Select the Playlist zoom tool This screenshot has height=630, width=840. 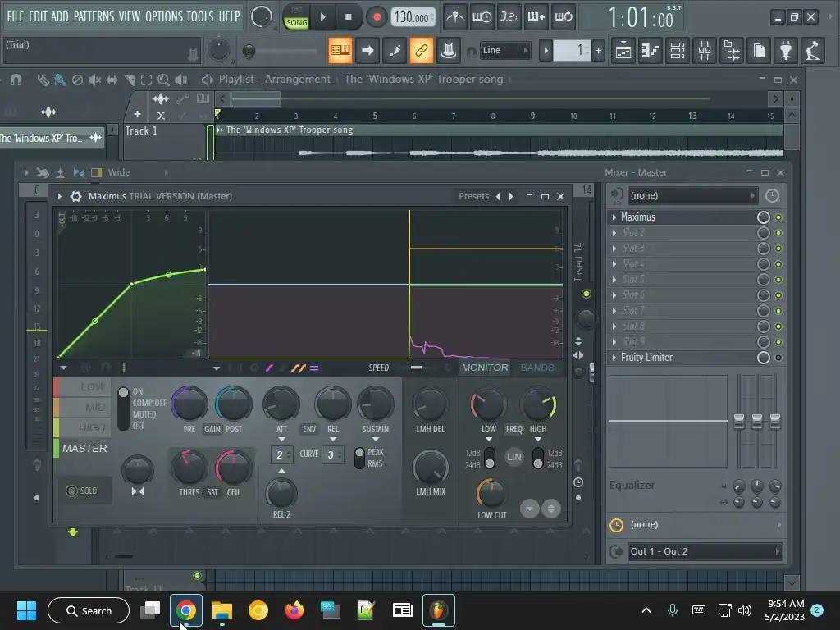[x=163, y=80]
